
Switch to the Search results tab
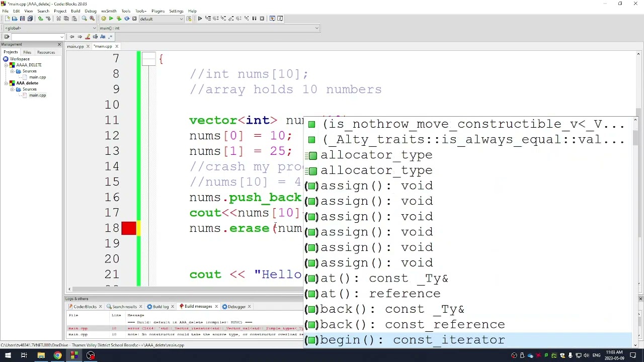[x=124, y=307]
